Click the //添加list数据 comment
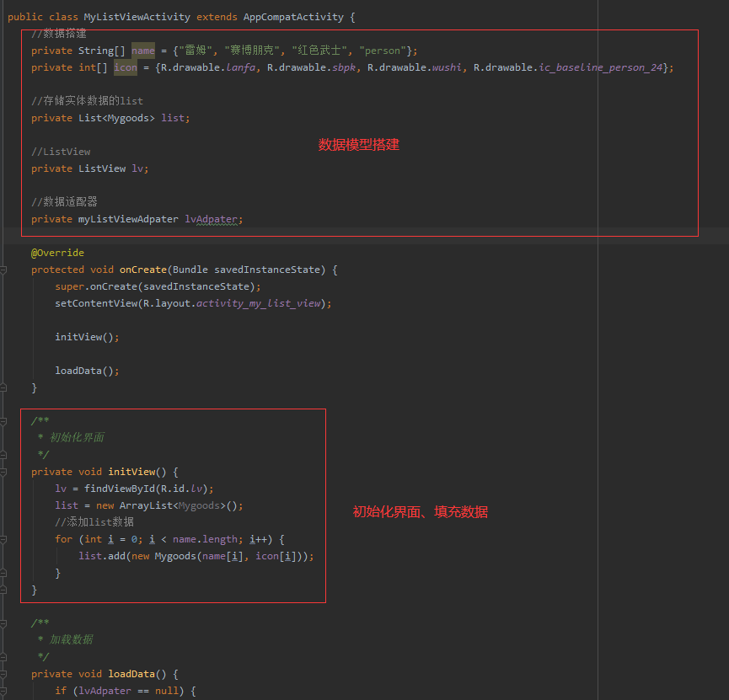The image size is (729, 700). coord(94,522)
